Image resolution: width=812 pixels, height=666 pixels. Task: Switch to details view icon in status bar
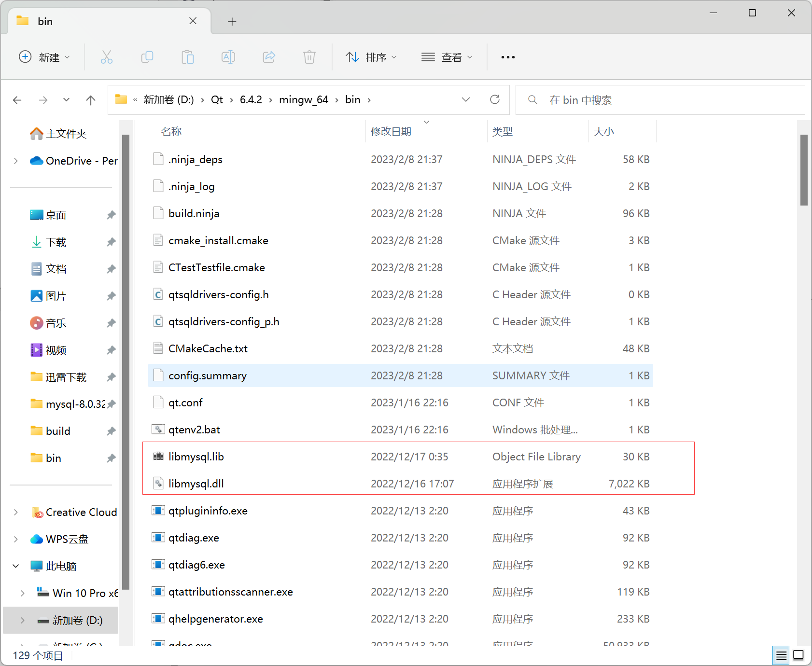pos(781,655)
